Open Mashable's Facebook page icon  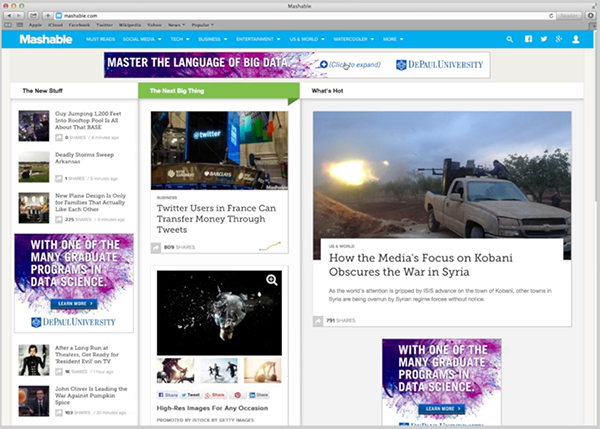click(x=528, y=39)
